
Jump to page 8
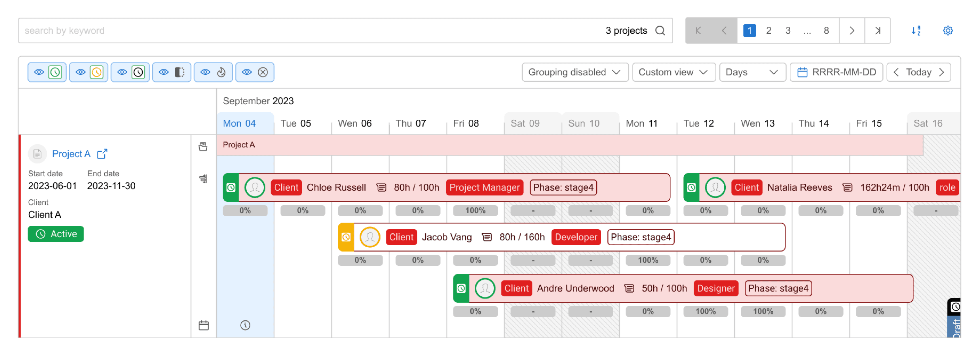(x=826, y=30)
